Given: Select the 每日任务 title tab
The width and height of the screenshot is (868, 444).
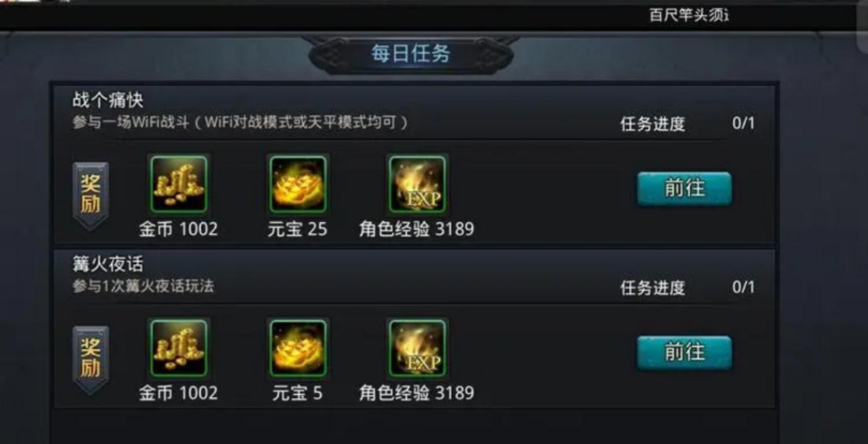Looking at the screenshot, I should coord(411,55).
